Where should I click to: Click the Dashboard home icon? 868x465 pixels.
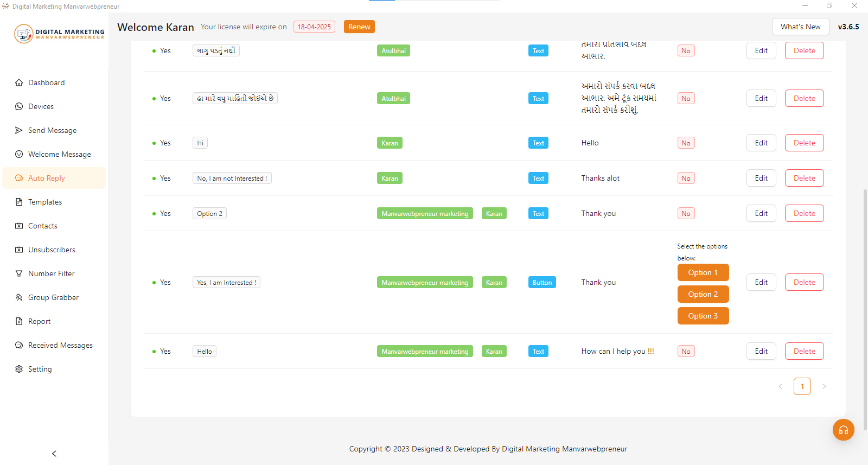click(19, 82)
